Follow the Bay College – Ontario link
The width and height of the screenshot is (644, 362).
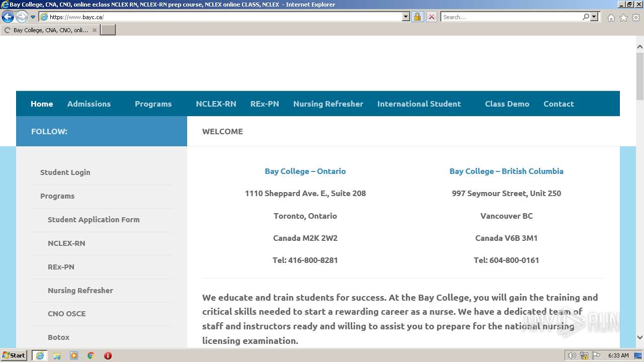(305, 171)
